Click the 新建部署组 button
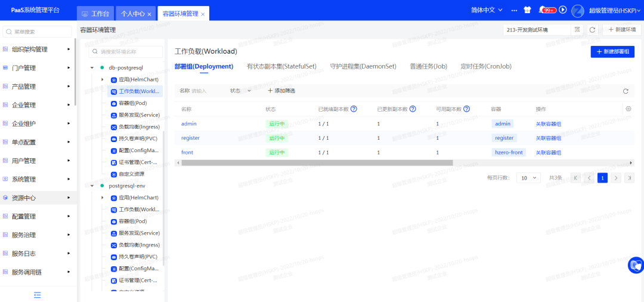 coord(612,52)
